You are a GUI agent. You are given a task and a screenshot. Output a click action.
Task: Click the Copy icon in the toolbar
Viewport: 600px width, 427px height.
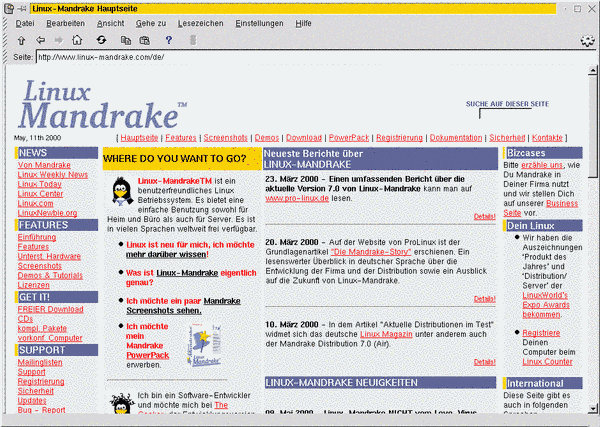(126, 40)
